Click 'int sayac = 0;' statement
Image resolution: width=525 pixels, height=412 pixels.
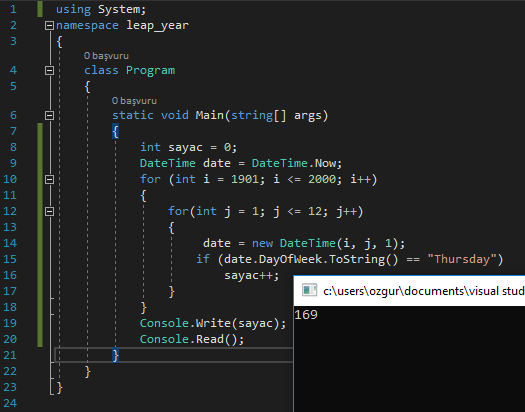(189, 148)
